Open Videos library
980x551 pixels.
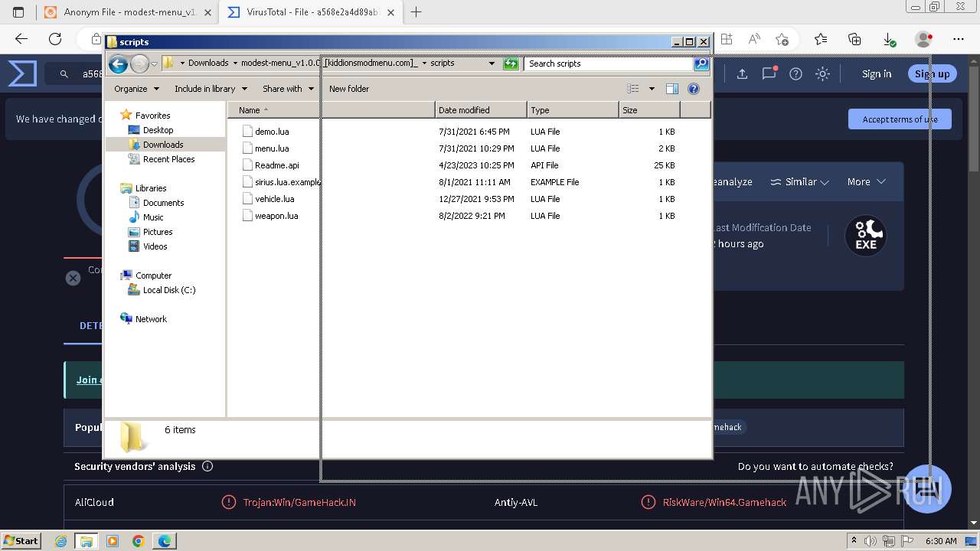click(x=155, y=246)
